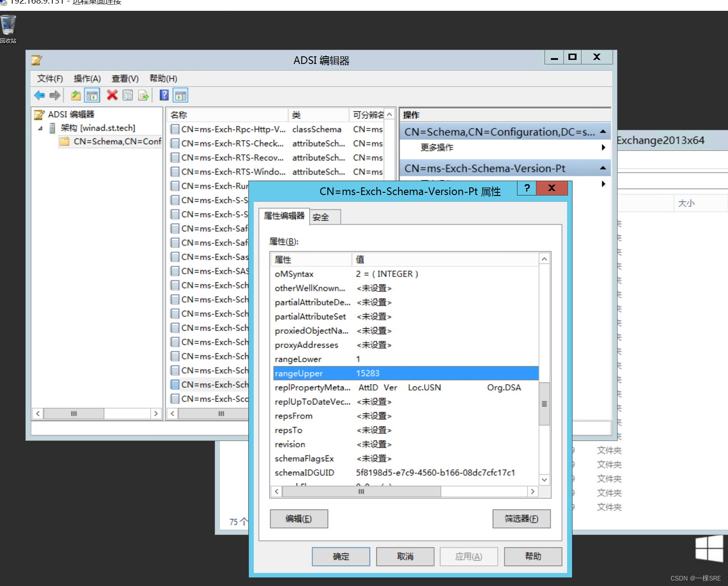Collapse the CN=Schema actions section
The width and height of the screenshot is (728, 586).
point(603,132)
